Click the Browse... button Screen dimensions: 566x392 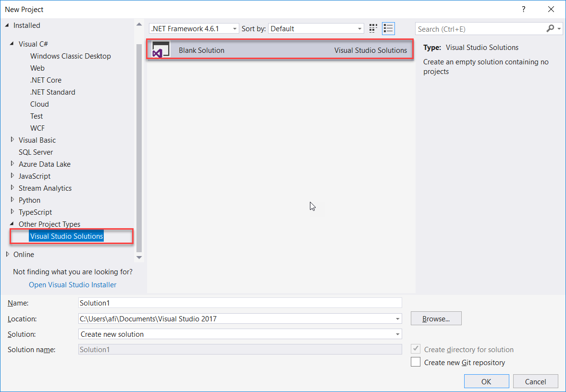coord(436,318)
